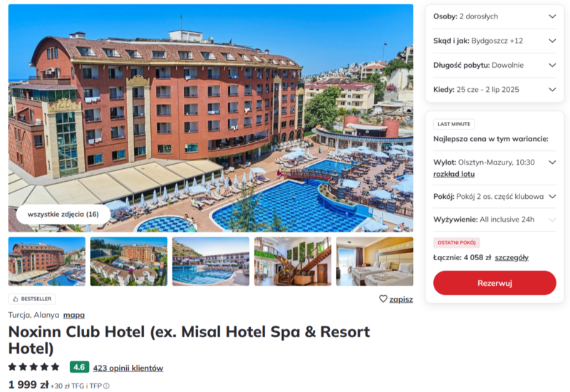Click the green 4.6 rating badge

click(79, 367)
